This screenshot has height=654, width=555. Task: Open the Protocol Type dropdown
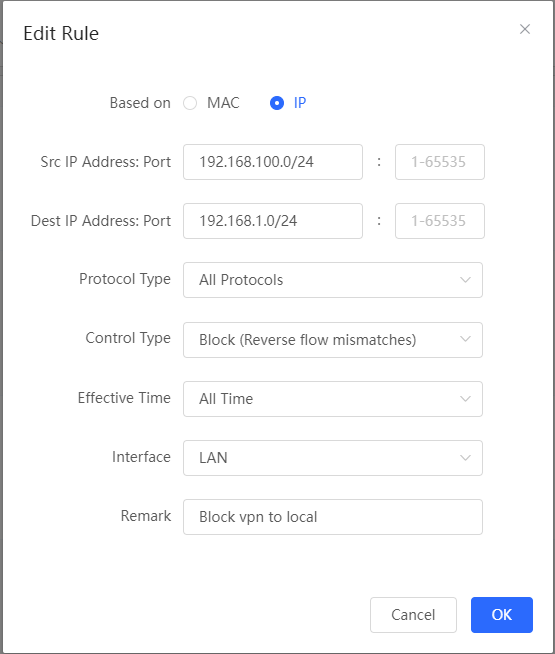[x=333, y=280]
